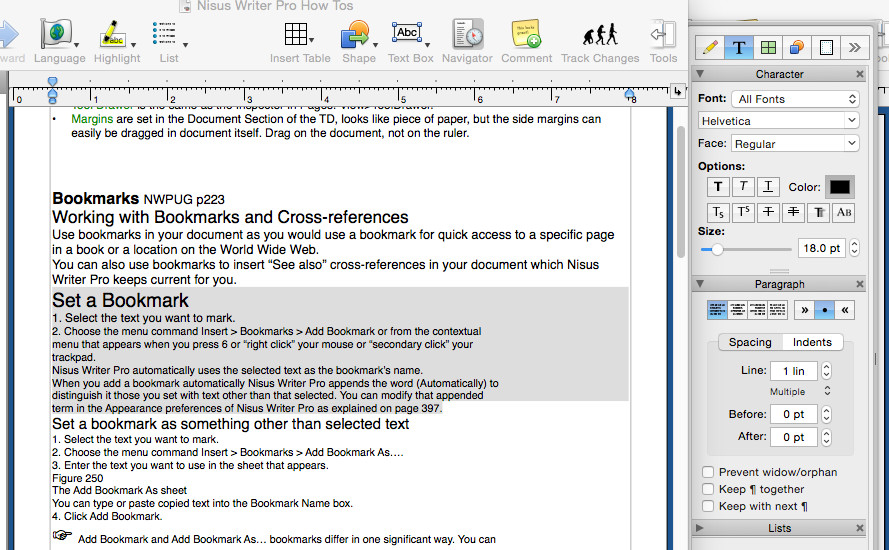The image size is (889, 550).
Task: Select left-to-right paragraph direction button
Action: (804, 310)
